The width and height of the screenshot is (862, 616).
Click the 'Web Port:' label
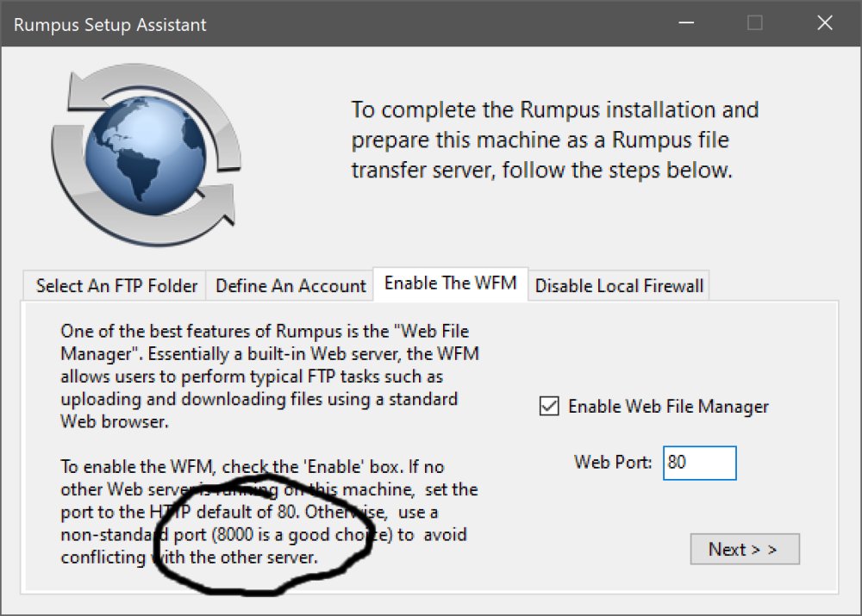pyautogui.click(x=612, y=462)
